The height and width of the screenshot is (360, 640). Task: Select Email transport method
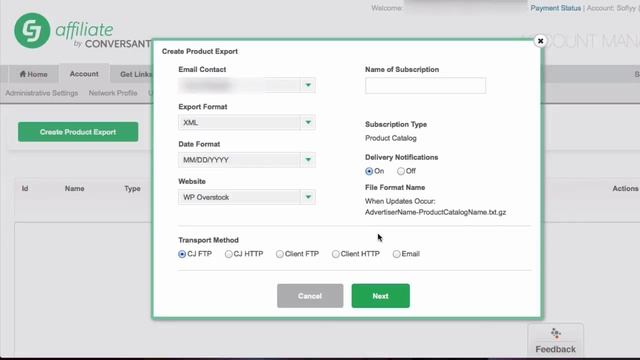396,254
